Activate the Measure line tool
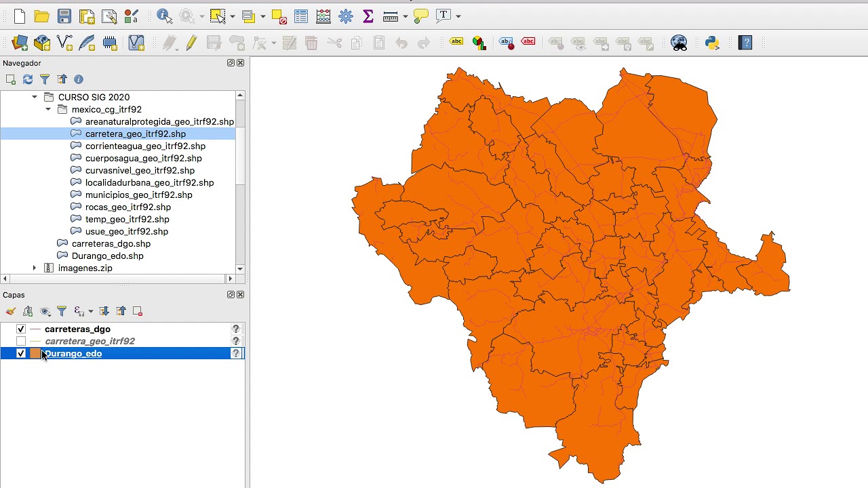 click(x=391, y=16)
